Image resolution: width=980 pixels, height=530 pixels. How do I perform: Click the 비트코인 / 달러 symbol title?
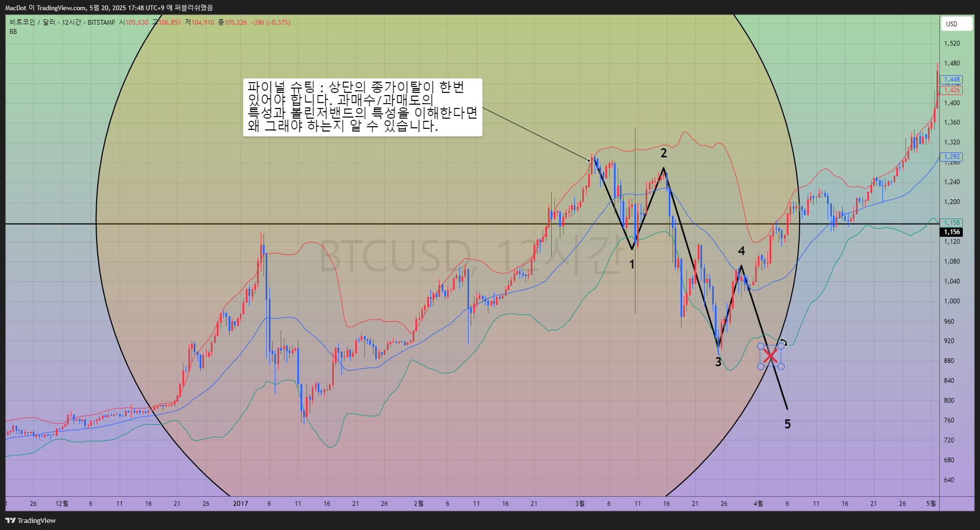tap(32, 23)
